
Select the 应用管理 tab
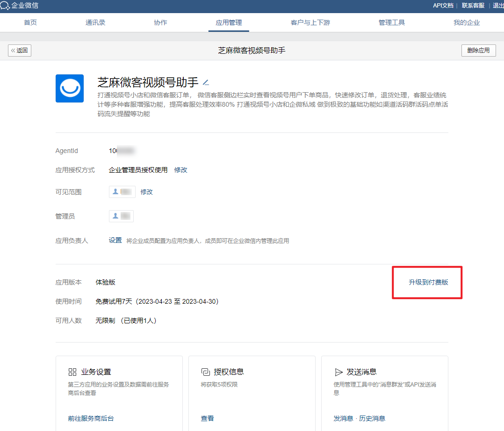point(229,22)
